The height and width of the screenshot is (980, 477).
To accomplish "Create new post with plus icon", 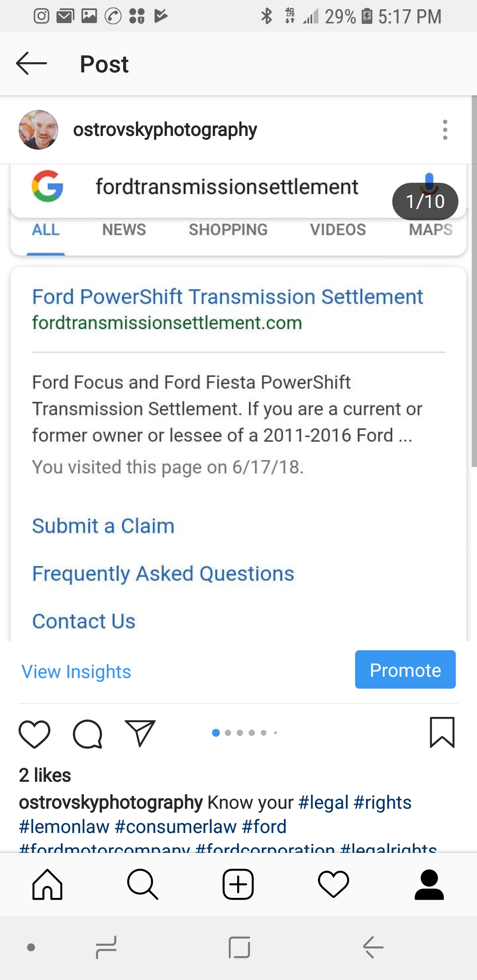I will click(x=238, y=884).
